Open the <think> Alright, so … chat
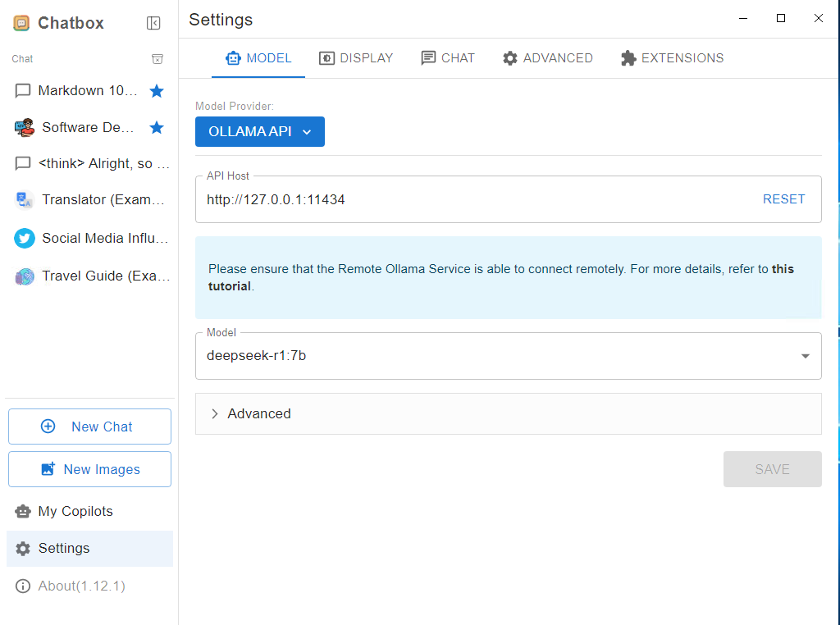The width and height of the screenshot is (840, 625). coord(90,163)
